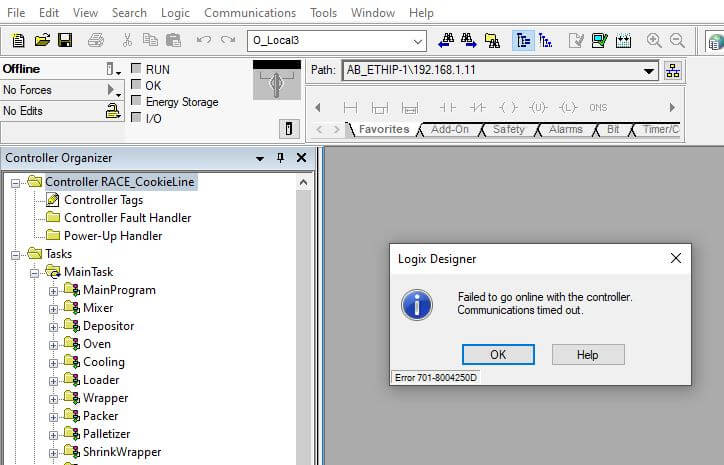Click the Cut scissors icon

(127, 41)
